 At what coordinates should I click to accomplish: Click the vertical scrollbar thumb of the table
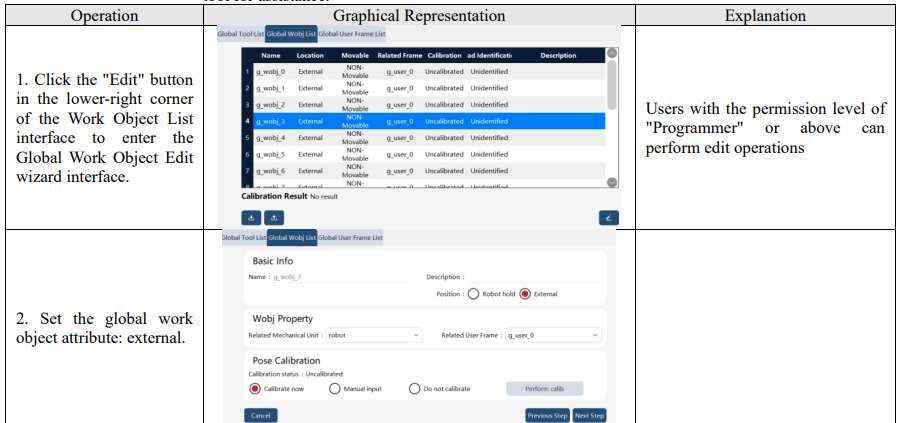pos(612,84)
